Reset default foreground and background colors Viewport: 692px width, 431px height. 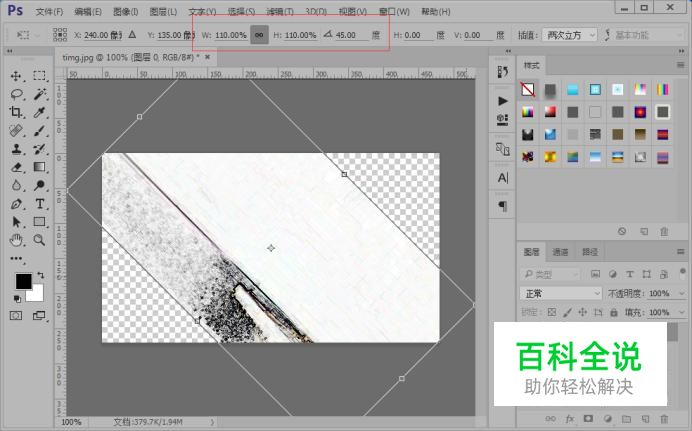18,299
